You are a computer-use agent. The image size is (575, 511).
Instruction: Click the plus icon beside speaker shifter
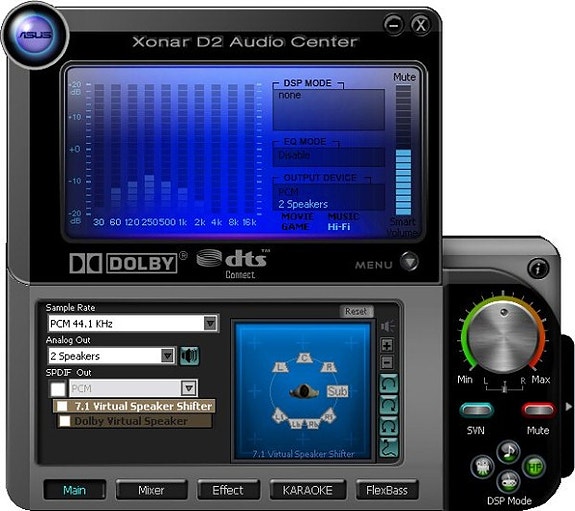pos(387,345)
